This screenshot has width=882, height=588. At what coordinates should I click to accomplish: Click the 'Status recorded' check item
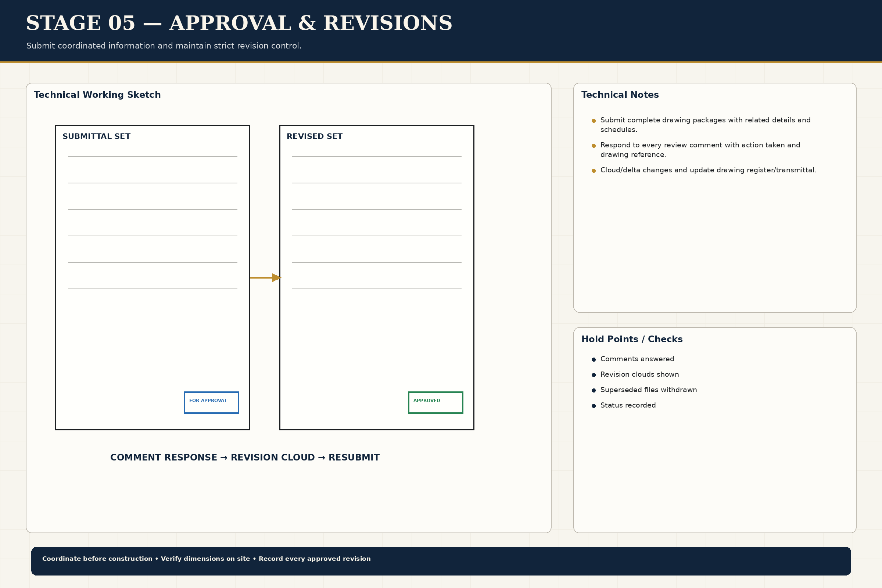point(628,405)
